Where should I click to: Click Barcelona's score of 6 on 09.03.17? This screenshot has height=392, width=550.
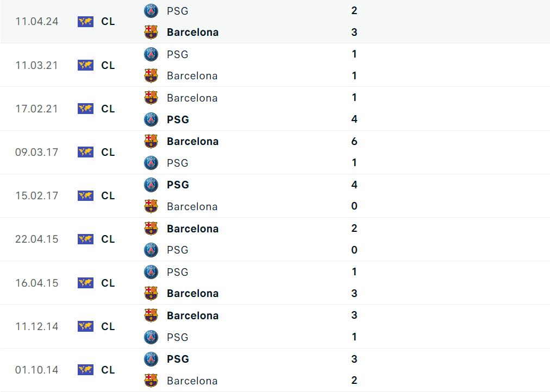[x=354, y=141]
